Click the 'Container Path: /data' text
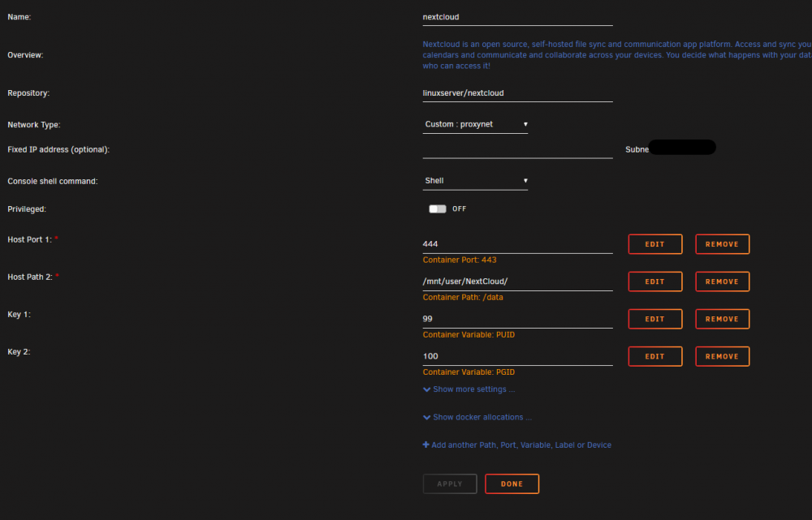Image resolution: width=812 pixels, height=520 pixels. click(463, 297)
